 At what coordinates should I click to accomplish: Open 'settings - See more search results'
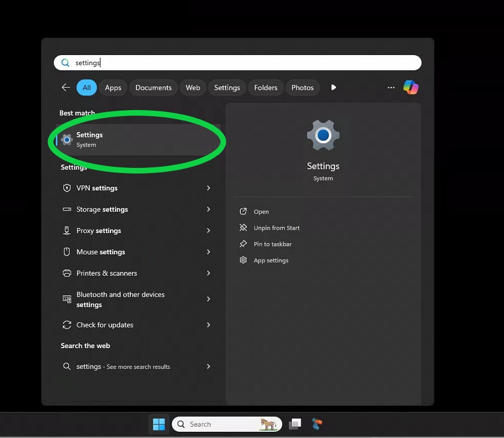pos(138,366)
